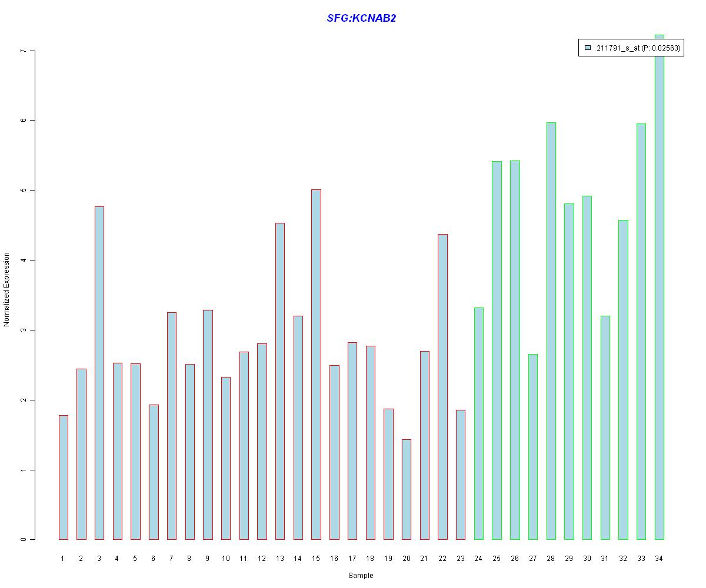This screenshot has height=588, width=706.
Task: Click the first bar, sample 1
Action: point(63,477)
